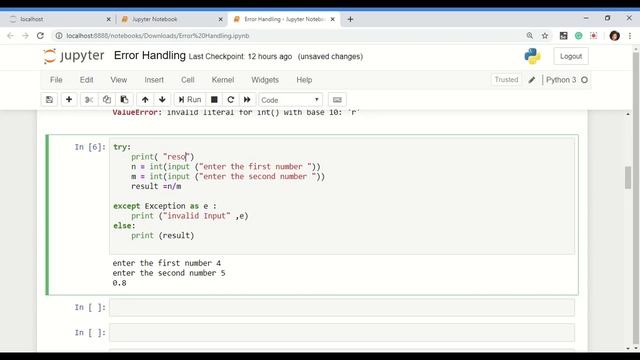Open the Help menu
The height and width of the screenshot is (360, 640).
pos(304,80)
